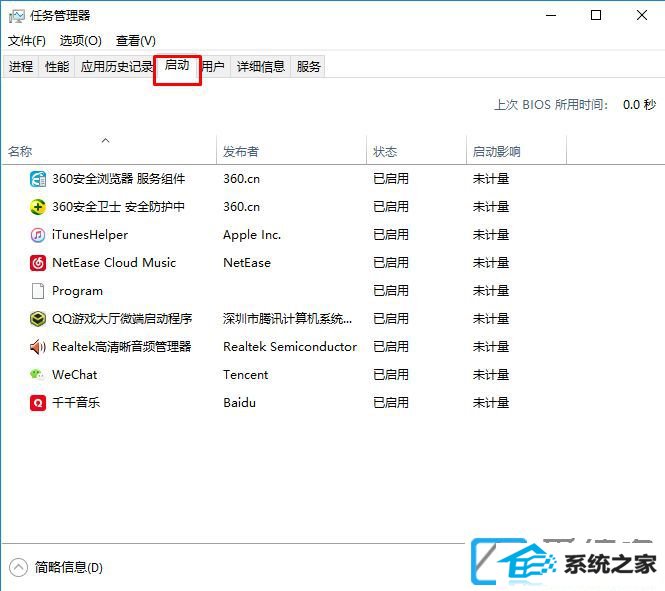Maximize the Task Manager window
The width and height of the screenshot is (665, 591).
[x=596, y=16]
